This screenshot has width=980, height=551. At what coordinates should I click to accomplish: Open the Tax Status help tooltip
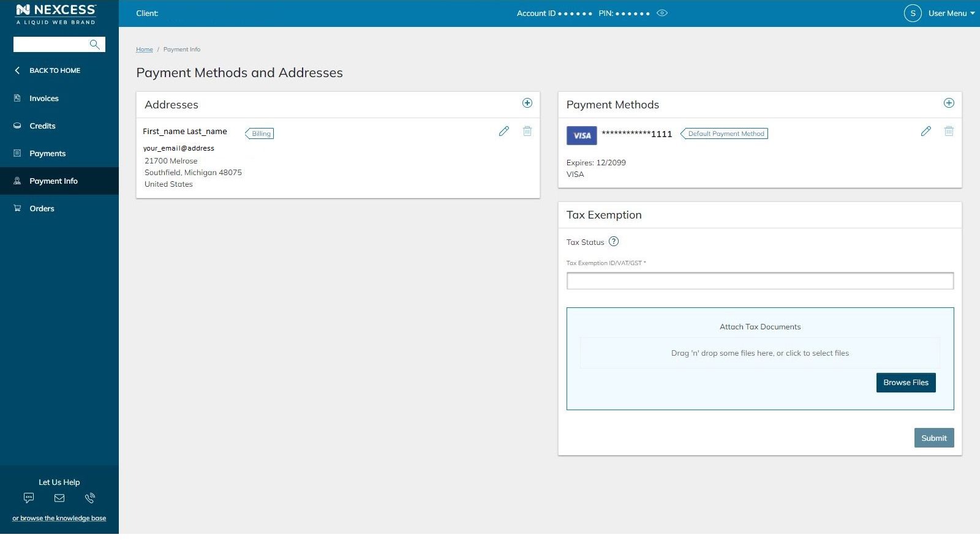(x=614, y=241)
